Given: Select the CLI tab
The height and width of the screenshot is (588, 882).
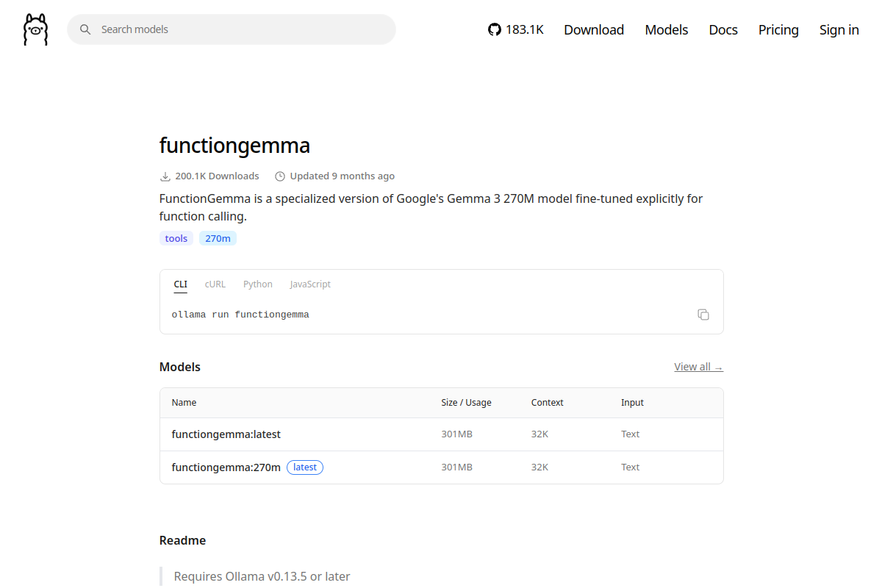Looking at the screenshot, I should tap(181, 284).
